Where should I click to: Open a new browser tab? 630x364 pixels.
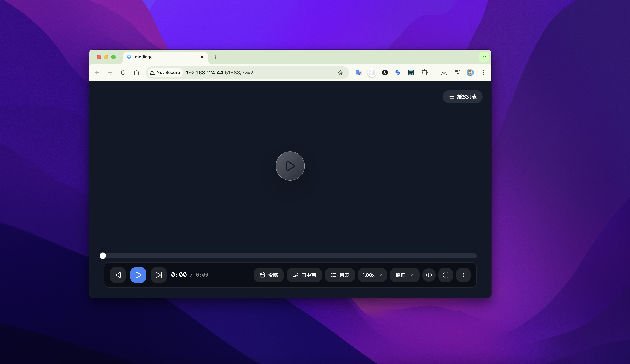click(215, 57)
